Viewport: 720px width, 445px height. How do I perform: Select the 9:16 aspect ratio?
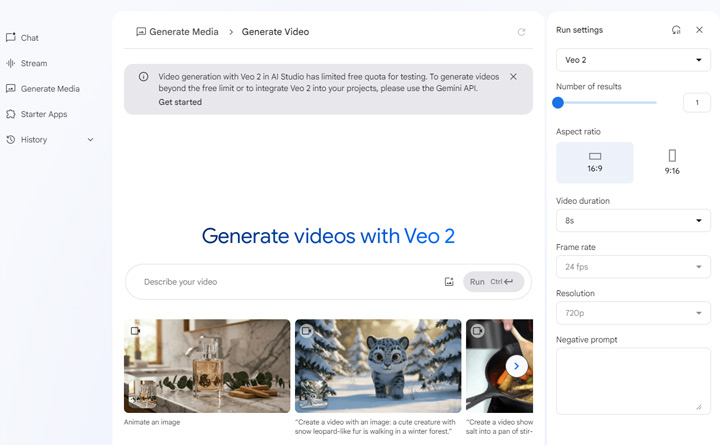click(672, 163)
